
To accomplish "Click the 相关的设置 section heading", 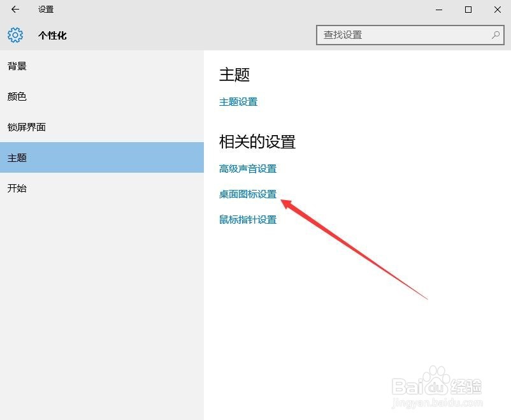I will (x=257, y=141).
